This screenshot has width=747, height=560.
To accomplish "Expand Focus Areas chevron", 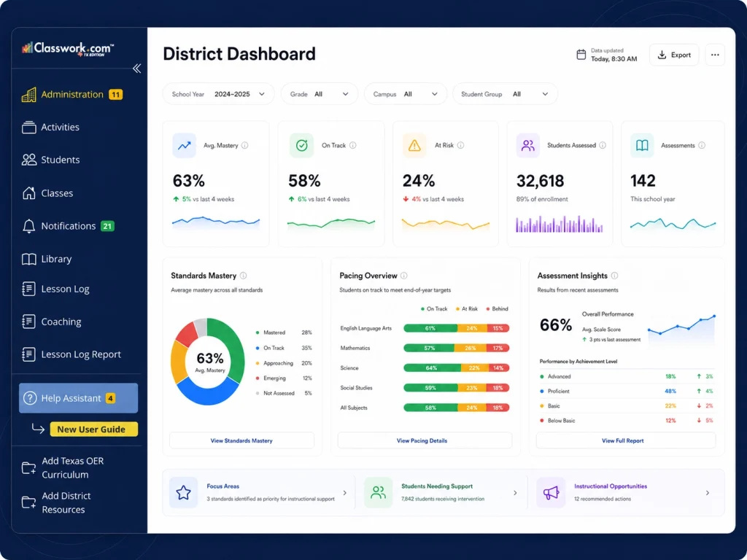I will click(345, 493).
